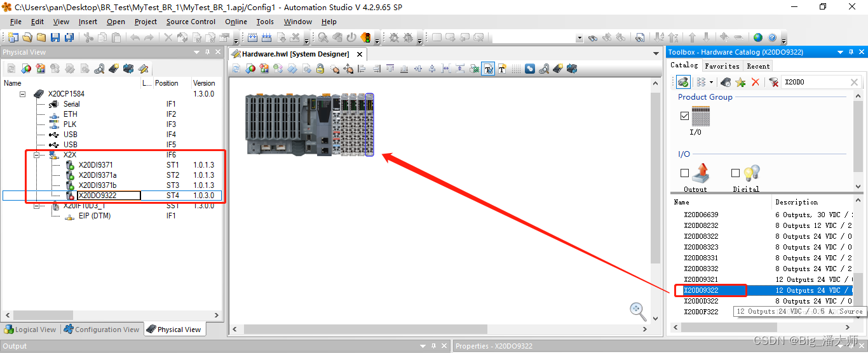
Task: Toggle the grid dots icon in System Designer
Action: pos(516,69)
